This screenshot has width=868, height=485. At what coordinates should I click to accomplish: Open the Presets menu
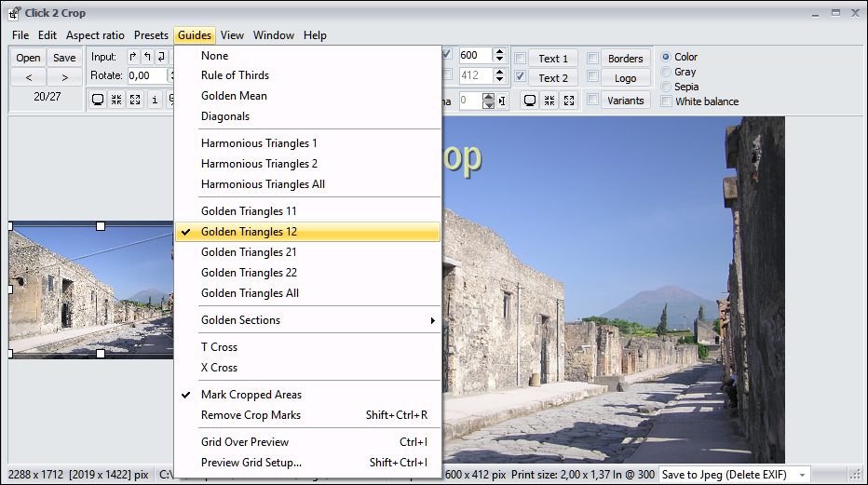(151, 35)
